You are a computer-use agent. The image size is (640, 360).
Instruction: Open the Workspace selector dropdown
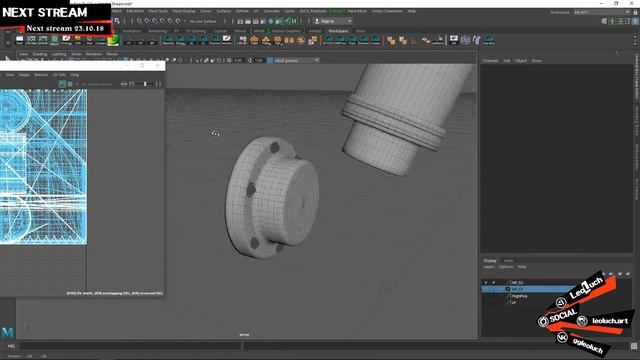pyautogui.click(x=602, y=12)
